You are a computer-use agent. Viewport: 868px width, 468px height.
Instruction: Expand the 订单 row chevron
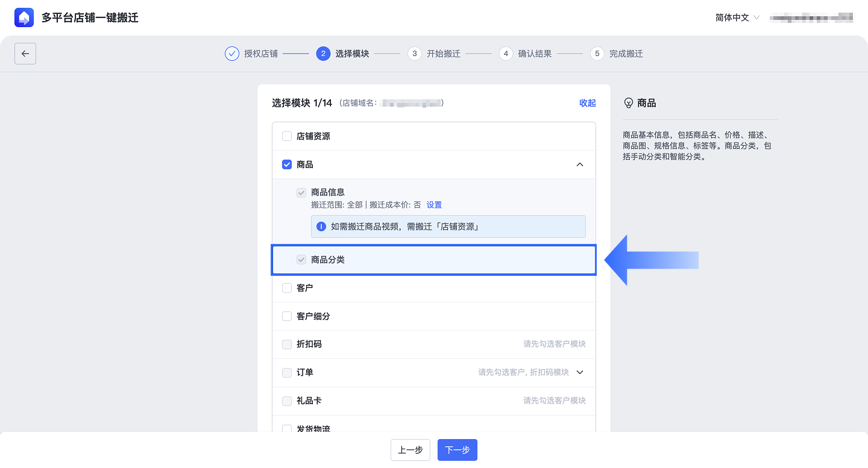pyautogui.click(x=580, y=372)
